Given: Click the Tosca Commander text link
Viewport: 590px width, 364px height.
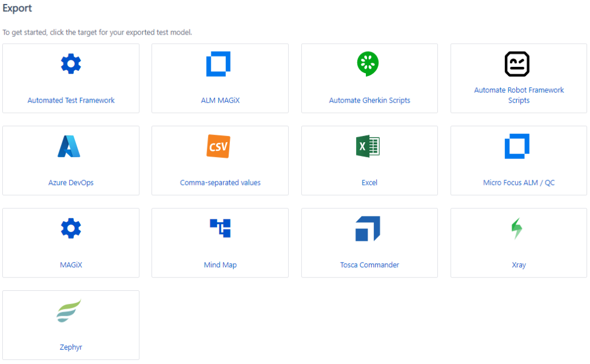Looking at the screenshot, I should point(369,265).
